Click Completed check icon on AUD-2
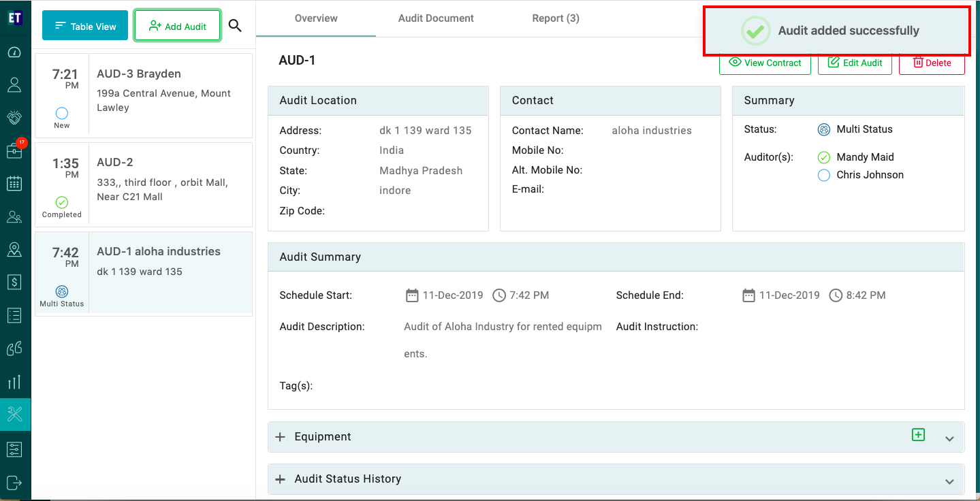Screen dimensions: 980x501 point(61,202)
